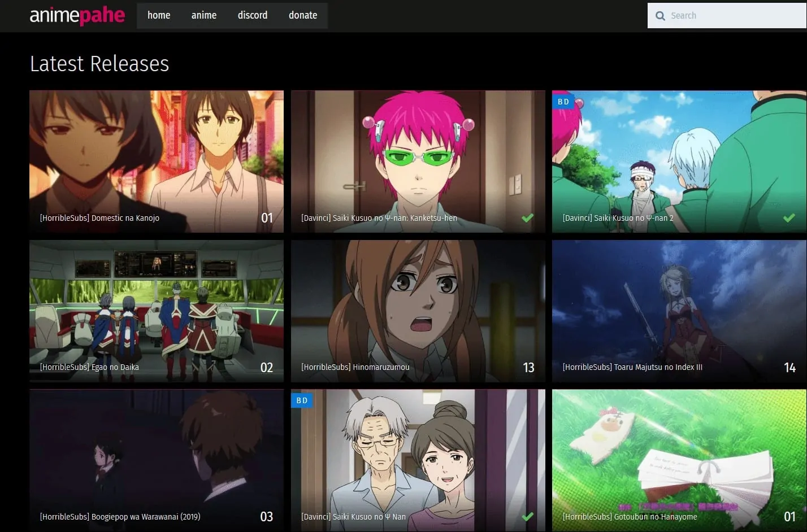Click the BD badge on Saiki Kusuo no Ψ-nan 2
Image resolution: width=807 pixels, height=532 pixels.
(x=563, y=101)
